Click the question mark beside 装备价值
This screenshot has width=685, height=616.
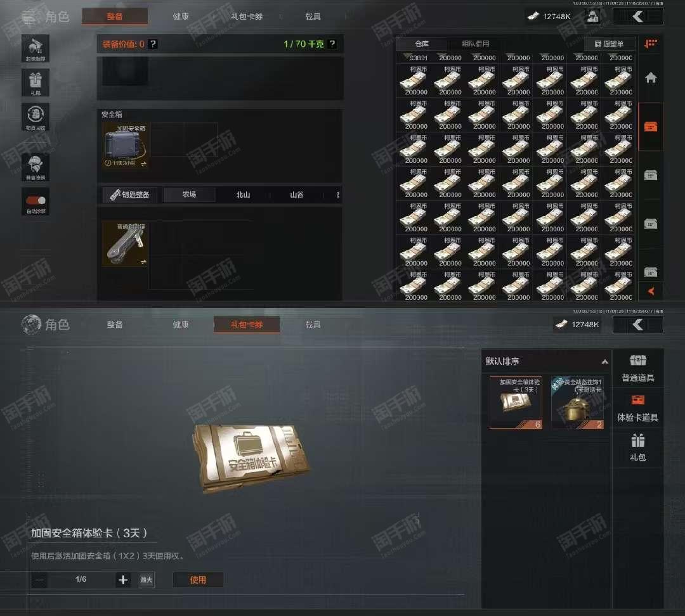point(153,44)
